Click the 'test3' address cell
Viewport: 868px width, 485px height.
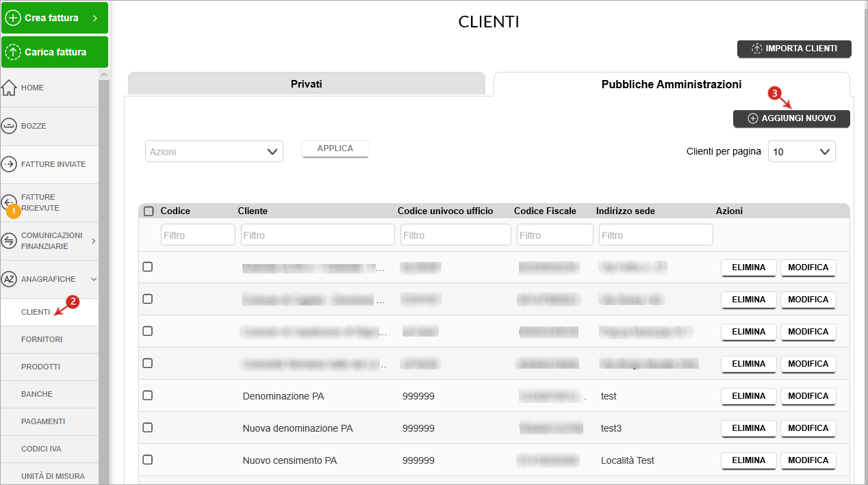[611, 428]
